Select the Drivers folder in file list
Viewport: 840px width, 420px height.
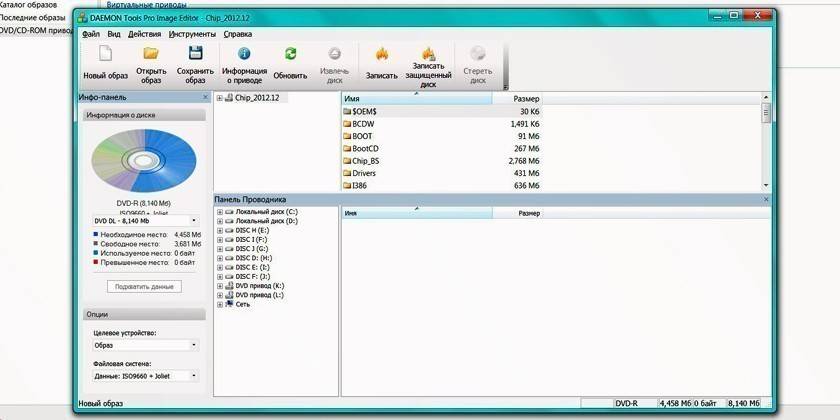pos(364,173)
